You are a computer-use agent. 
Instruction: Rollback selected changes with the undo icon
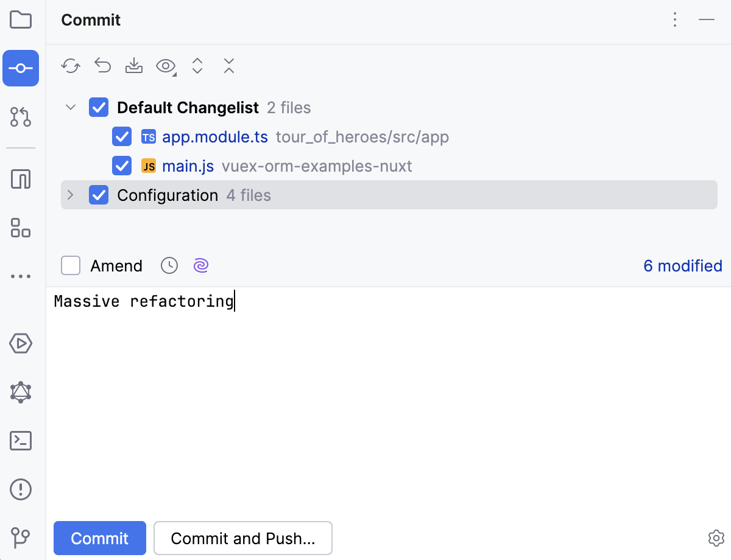(x=102, y=66)
